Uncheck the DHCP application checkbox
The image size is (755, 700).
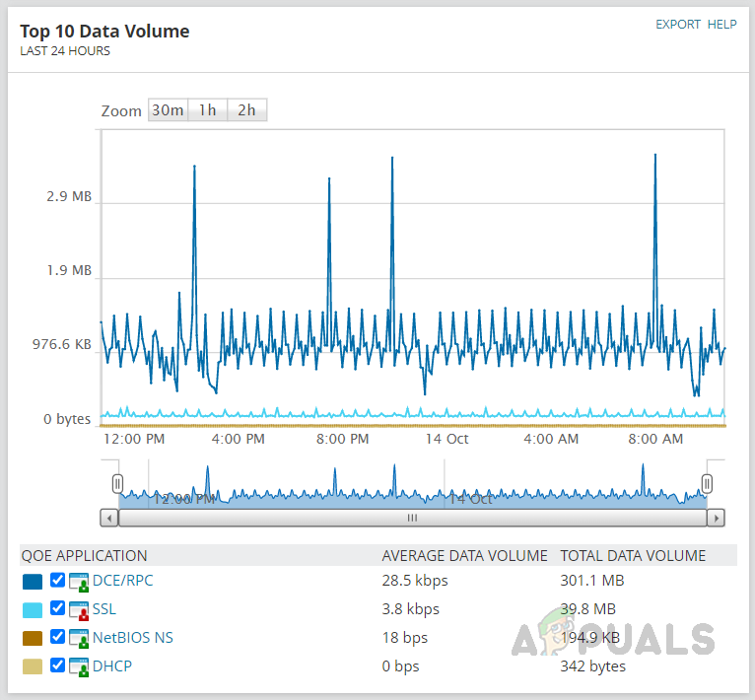click(x=57, y=665)
